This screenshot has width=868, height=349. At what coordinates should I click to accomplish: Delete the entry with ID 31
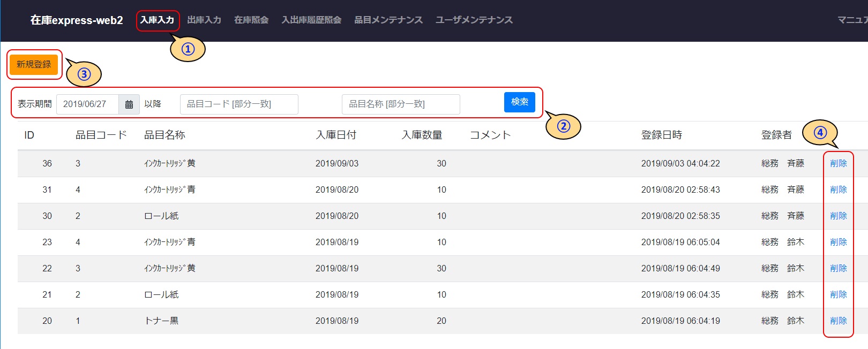[838, 189]
